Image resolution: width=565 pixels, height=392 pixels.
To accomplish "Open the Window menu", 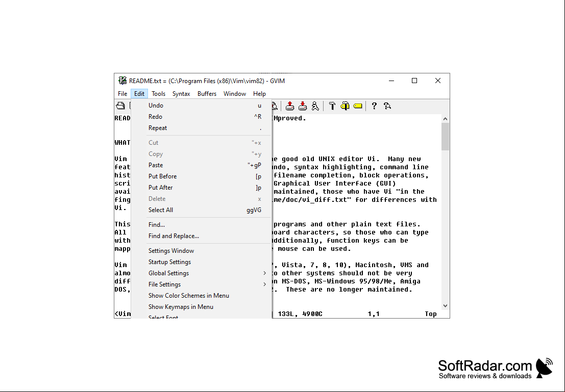I will [x=235, y=94].
